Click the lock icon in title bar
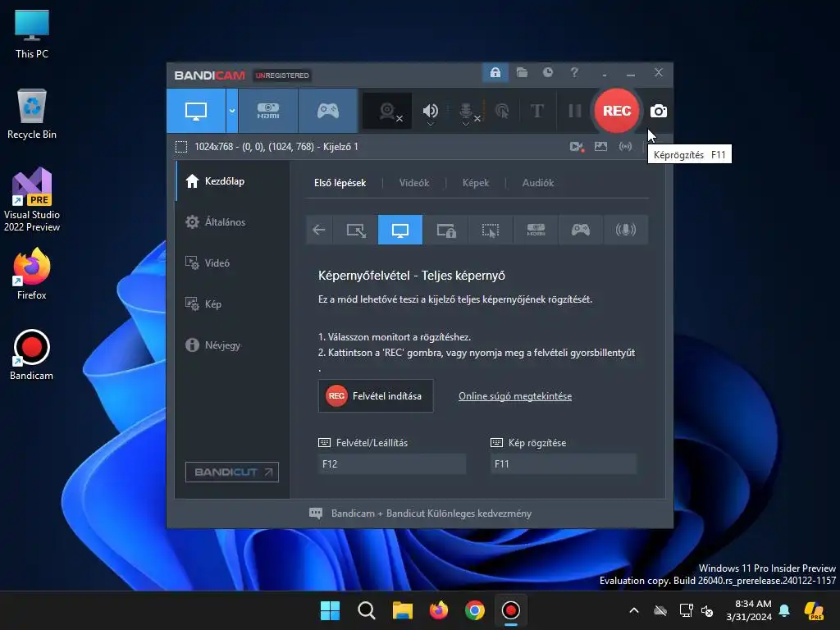This screenshot has height=630, width=840. 495,72
